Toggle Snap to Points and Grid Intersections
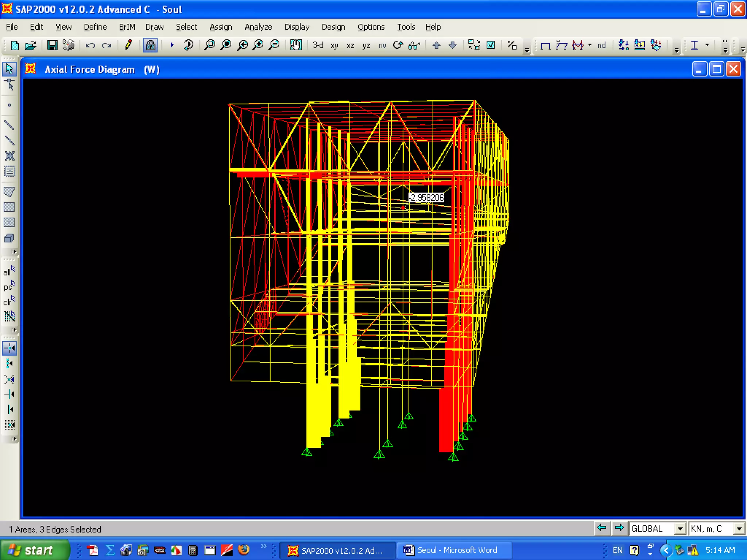Screen dimensions: 747x560 [9, 348]
